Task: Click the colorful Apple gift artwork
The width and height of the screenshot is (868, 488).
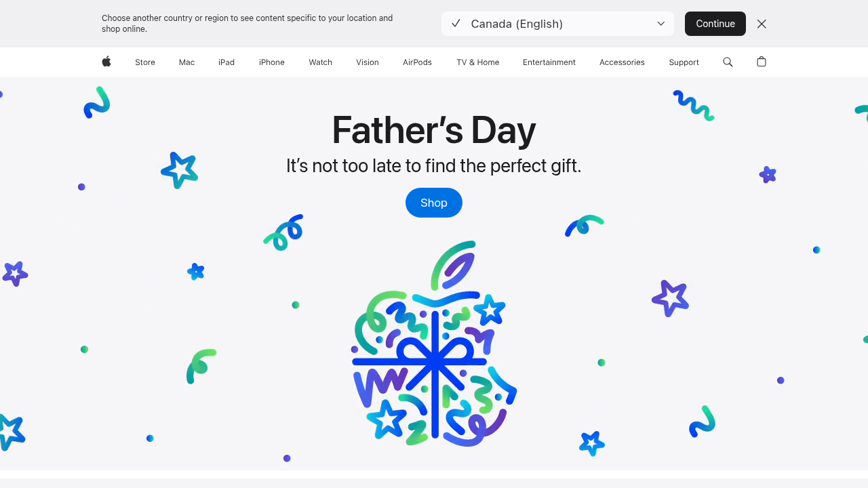Action: (x=434, y=344)
